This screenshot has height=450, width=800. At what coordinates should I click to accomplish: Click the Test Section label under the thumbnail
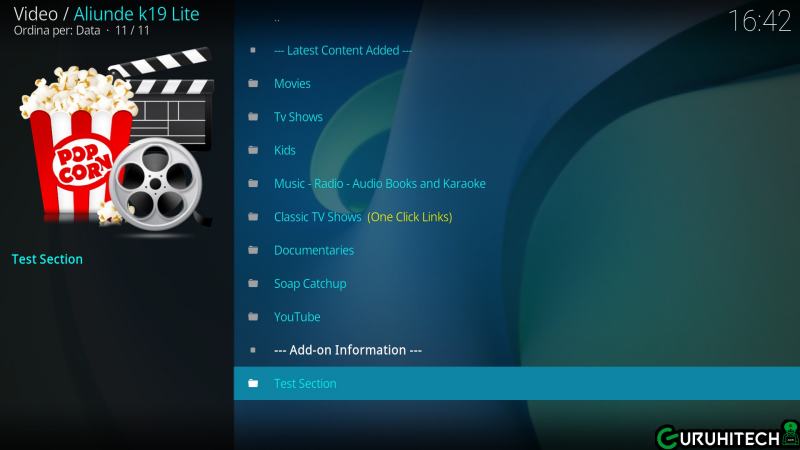click(47, 259)
